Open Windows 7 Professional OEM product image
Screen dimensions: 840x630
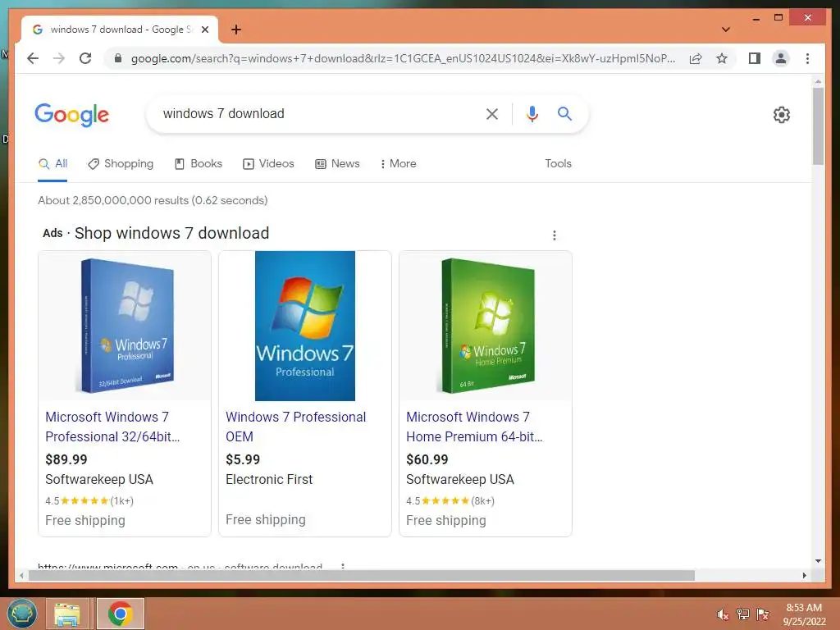pyautogui.click(x=305, y=326)
